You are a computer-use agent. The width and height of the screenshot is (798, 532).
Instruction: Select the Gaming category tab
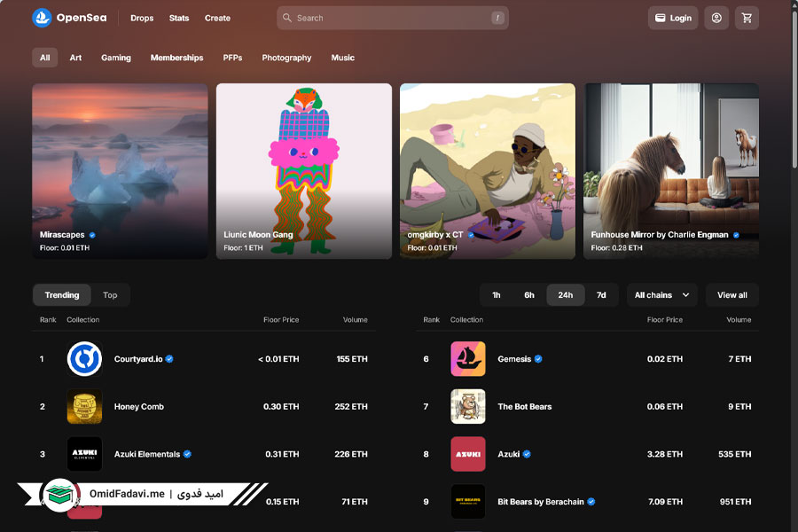tap(116, 58)
